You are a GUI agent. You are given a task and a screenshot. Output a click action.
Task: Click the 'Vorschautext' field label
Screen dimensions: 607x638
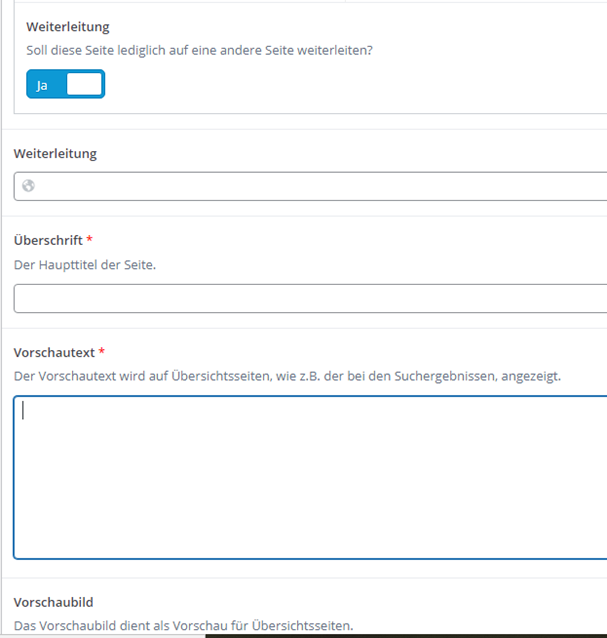[53, 352]
